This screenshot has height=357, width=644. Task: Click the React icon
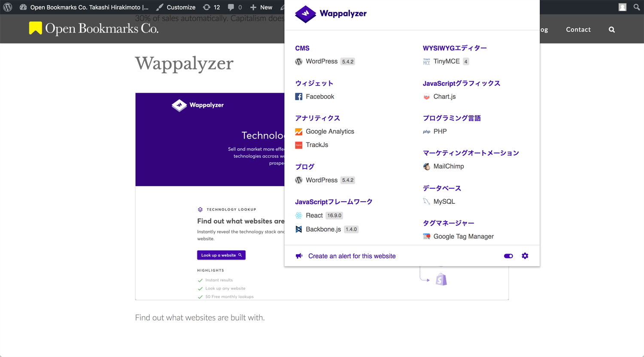299,215
